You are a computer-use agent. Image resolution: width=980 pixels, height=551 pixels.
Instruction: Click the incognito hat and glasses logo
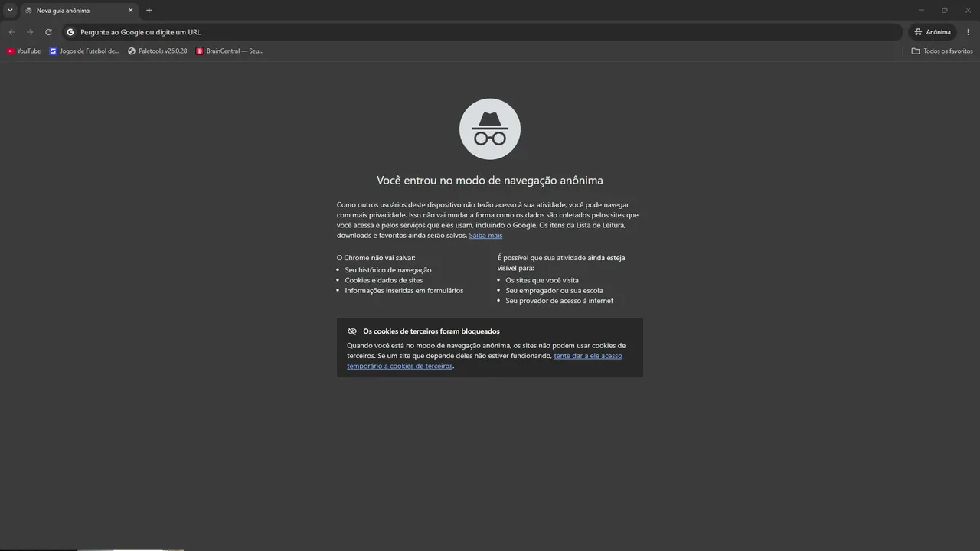[x=490, y=129]
